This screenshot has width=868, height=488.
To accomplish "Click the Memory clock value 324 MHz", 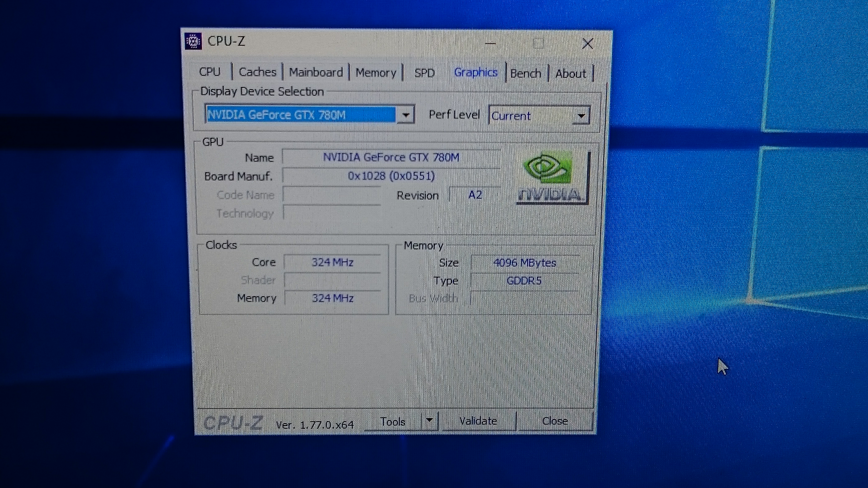I will [x=332, y=298].
